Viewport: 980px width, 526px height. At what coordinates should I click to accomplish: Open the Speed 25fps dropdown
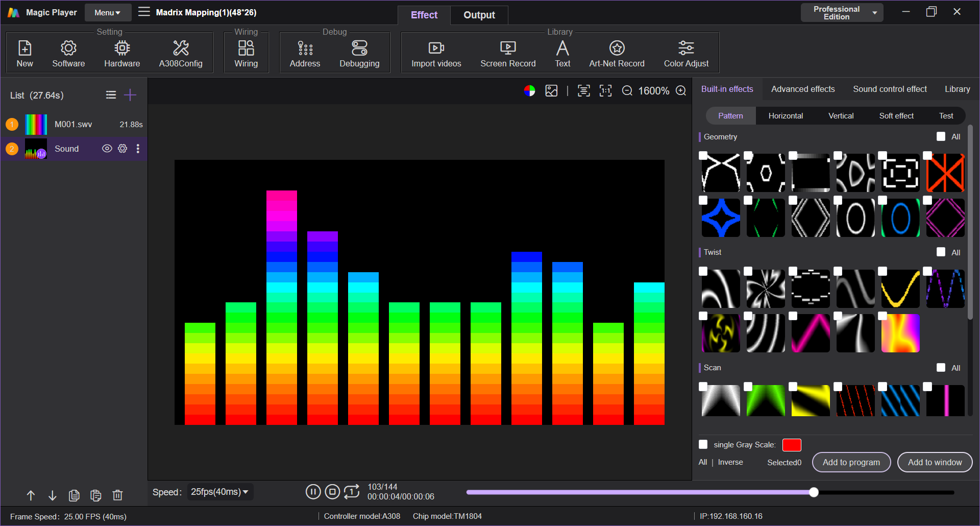[220, 492]
